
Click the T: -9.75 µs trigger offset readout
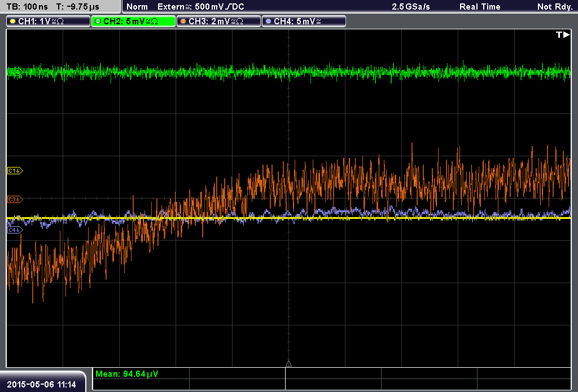(77, 7)
